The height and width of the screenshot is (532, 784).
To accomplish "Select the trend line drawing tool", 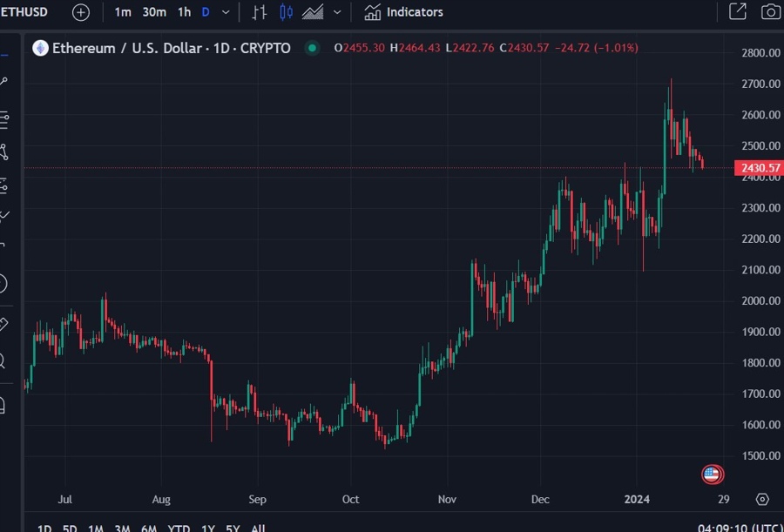I will click(3, 81).
